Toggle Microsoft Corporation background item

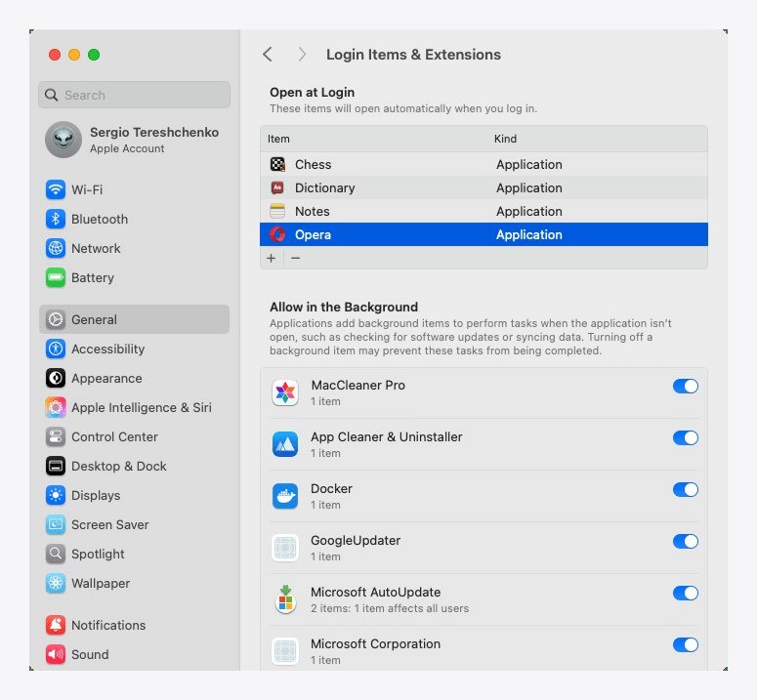tap(686, 644)
